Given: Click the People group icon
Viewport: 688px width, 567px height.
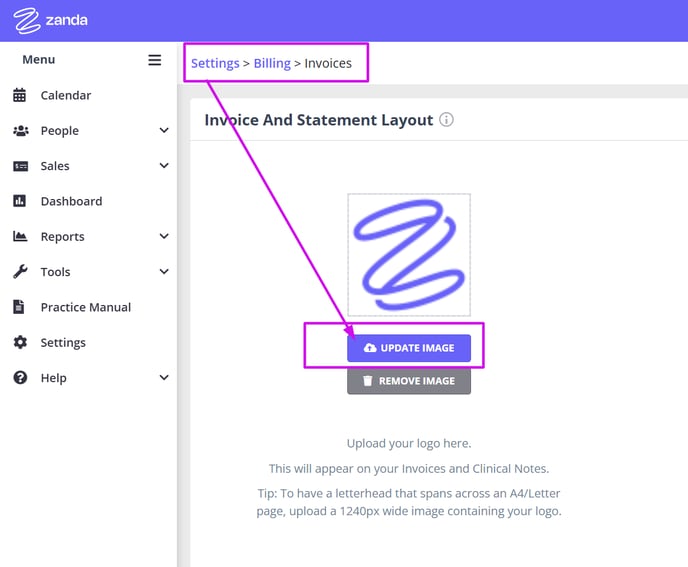Looking at the screenshot, I should [21, 130].
